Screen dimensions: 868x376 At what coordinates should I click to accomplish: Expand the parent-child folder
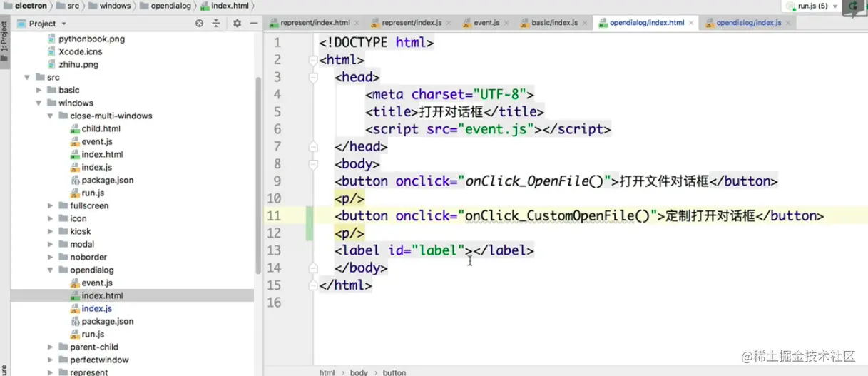click(x=51, y=347)
